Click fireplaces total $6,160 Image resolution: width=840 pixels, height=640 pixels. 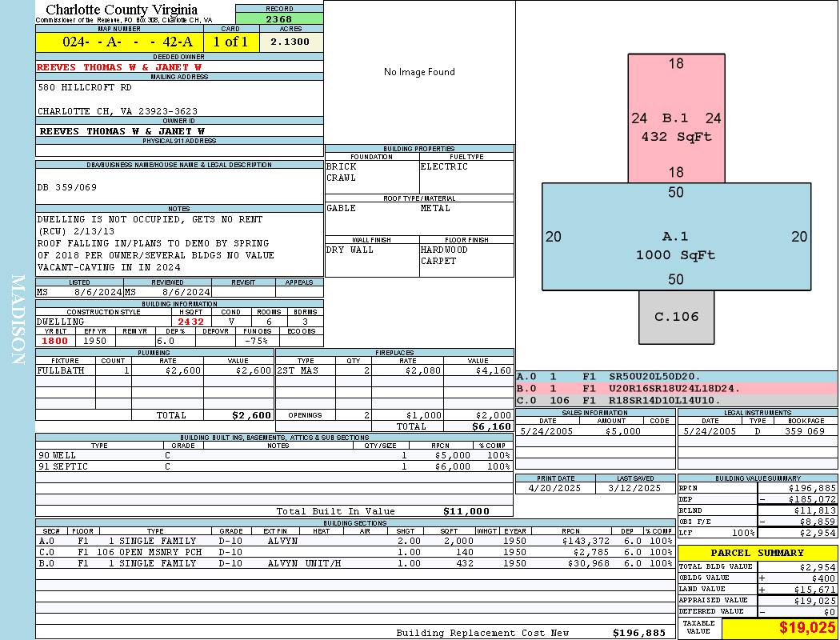click(492, 426)
